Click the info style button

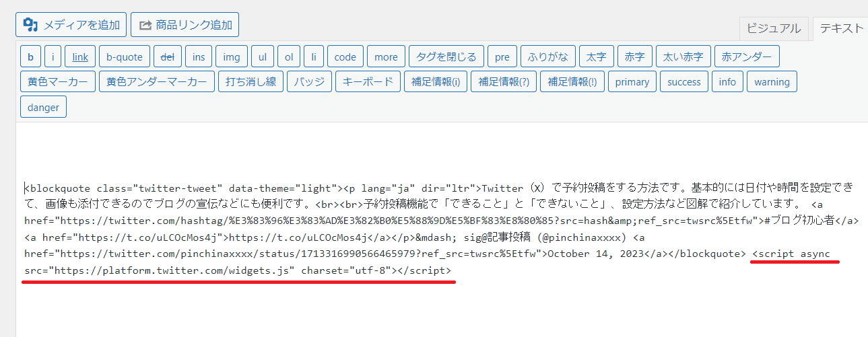pos(728,82)
